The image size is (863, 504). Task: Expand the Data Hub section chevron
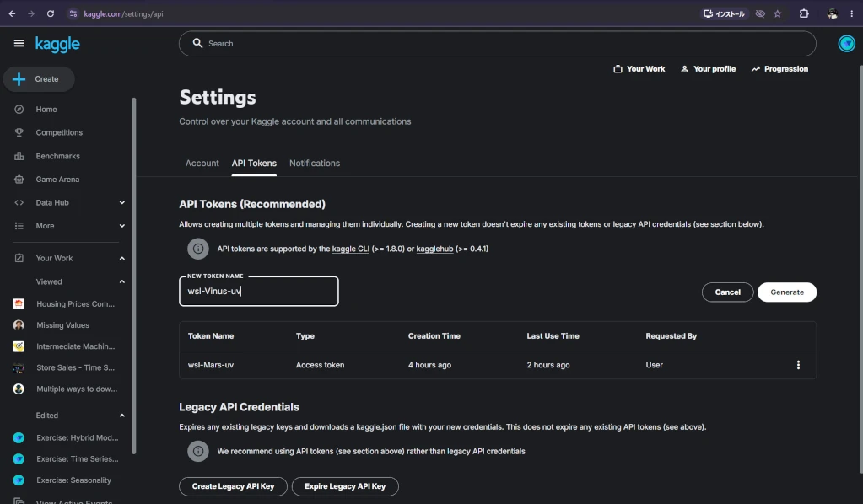pos(122,203)
